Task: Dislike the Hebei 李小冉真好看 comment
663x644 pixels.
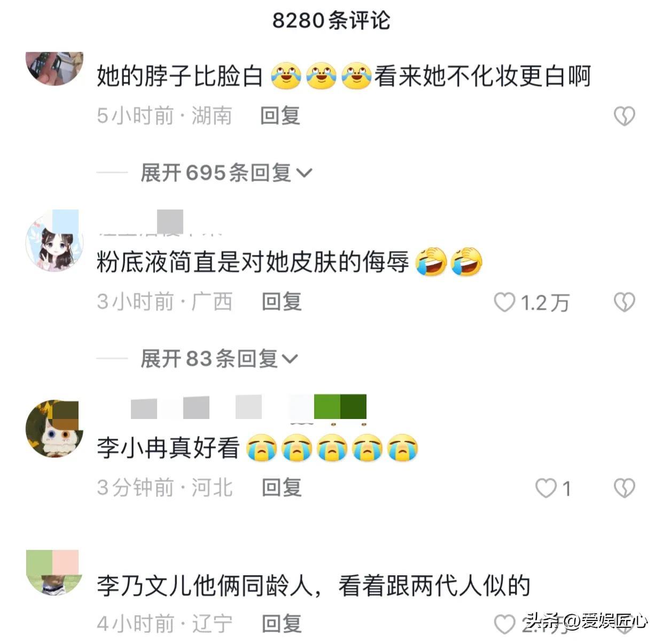Action: pos(624,488)
